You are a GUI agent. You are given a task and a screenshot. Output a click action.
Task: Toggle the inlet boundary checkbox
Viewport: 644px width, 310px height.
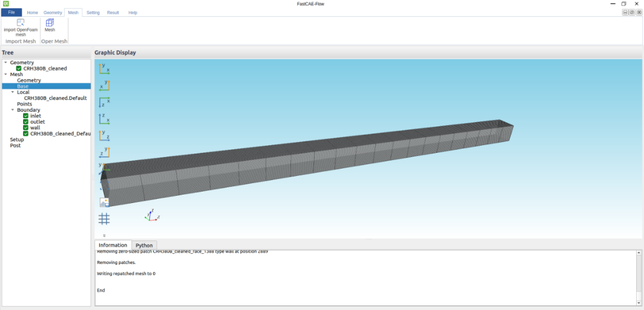pyautogui.click(x=26, y=116)
